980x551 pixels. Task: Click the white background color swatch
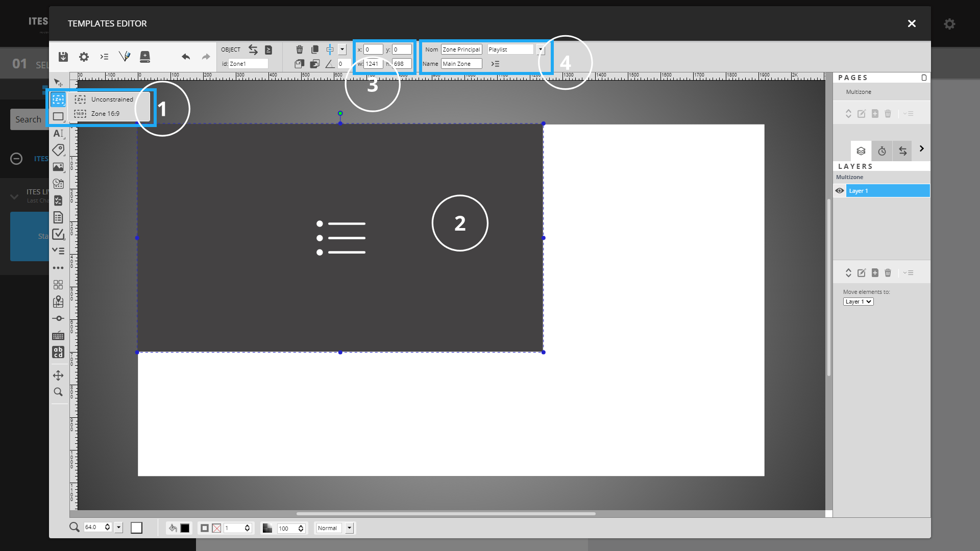[x=136, y=528]
